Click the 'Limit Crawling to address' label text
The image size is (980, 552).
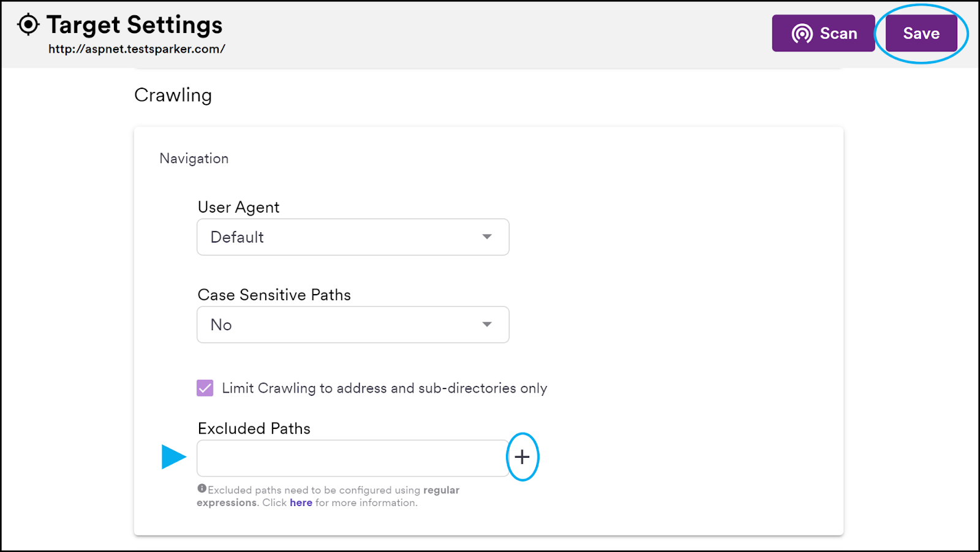coord(384,388)
